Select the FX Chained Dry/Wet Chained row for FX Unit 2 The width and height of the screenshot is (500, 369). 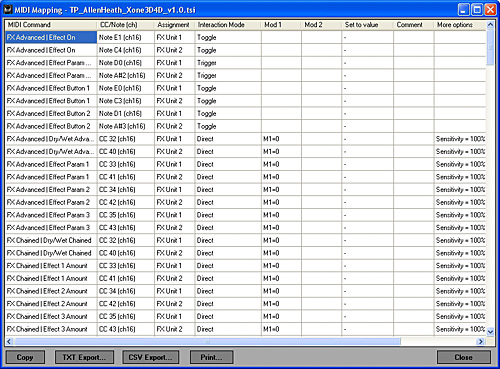[x=245, y=253]
